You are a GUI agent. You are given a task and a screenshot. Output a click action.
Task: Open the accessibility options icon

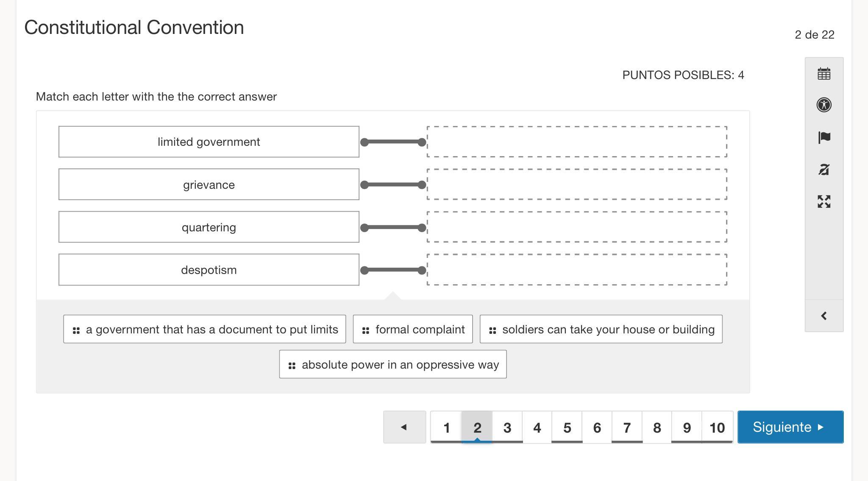(824, 105)
